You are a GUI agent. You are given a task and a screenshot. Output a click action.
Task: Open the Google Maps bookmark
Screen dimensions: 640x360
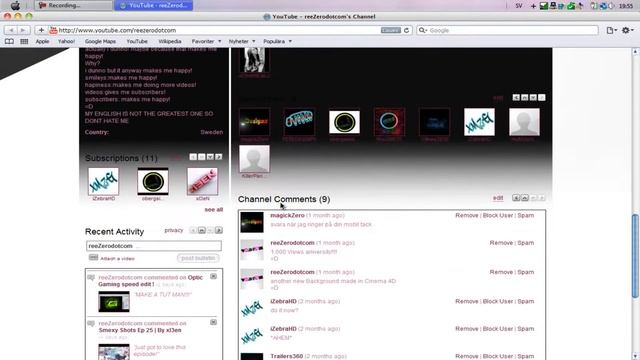tap(100, 41)
